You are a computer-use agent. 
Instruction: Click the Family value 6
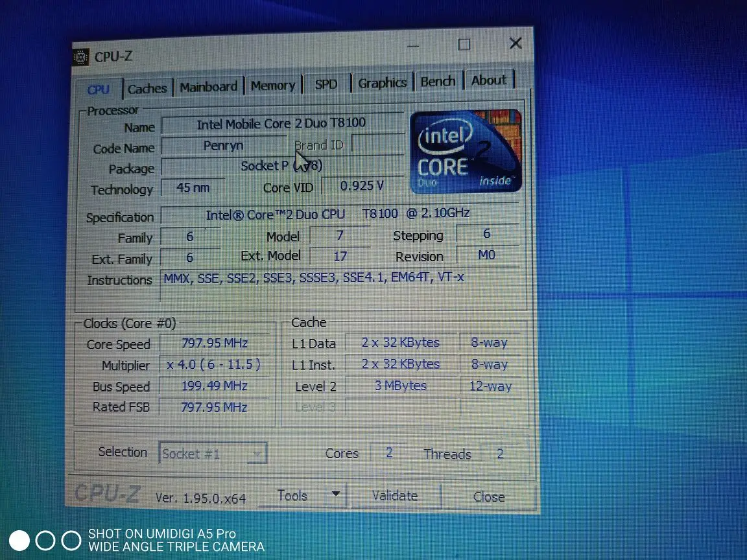click(190, 237)
